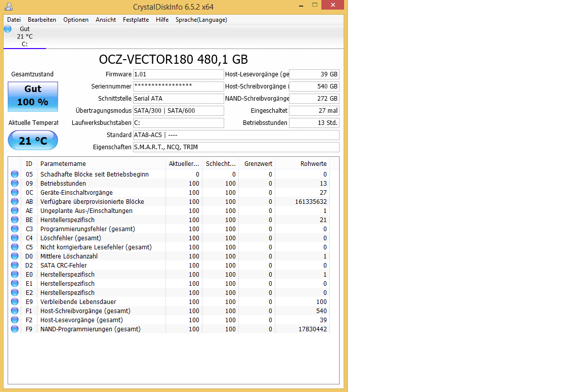The image size is (583, 392).
Task: Select 'Nicht korrigierbare Lesefehler (gesamt)' text
Action: click(96, 247)
